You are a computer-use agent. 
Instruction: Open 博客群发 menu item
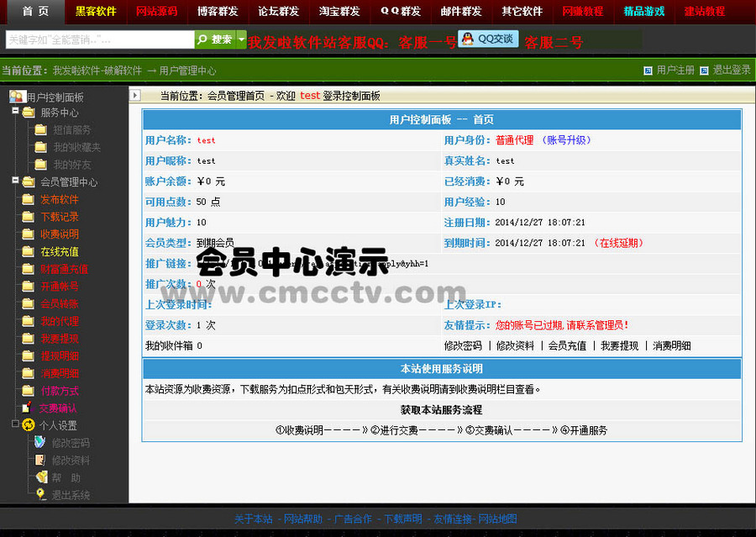click(x=218, y=11)
